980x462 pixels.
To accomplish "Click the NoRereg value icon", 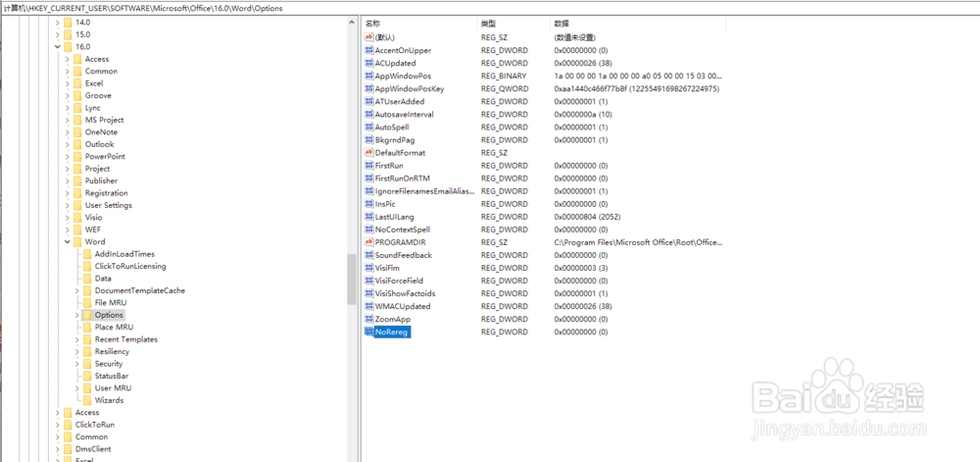I will pos(368,332).
